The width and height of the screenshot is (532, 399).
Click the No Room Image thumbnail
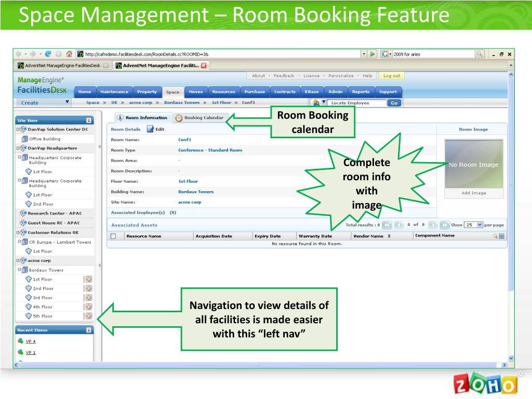point(474,164)
